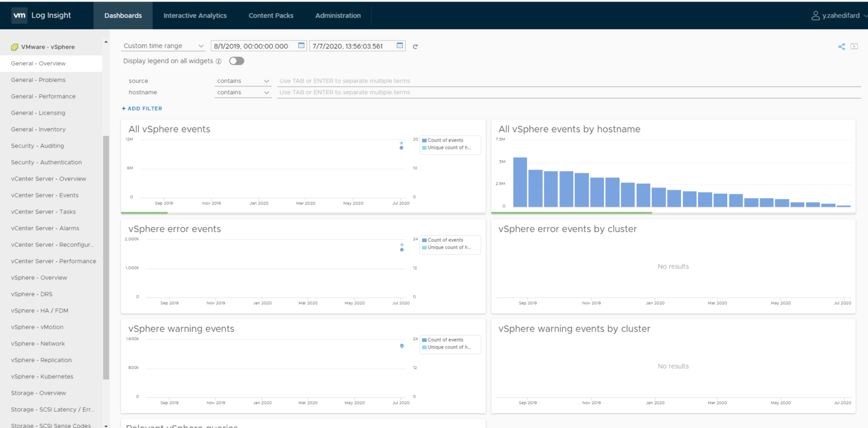Enable Display legend on all widgets
868x428 pixels.
pos(236,60)
